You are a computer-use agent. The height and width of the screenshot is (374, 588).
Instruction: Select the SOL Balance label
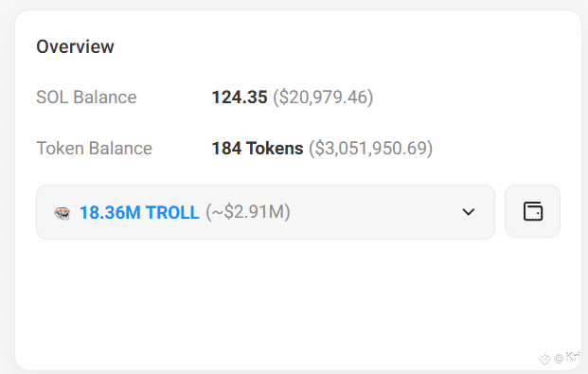click(x=86, y=98)
